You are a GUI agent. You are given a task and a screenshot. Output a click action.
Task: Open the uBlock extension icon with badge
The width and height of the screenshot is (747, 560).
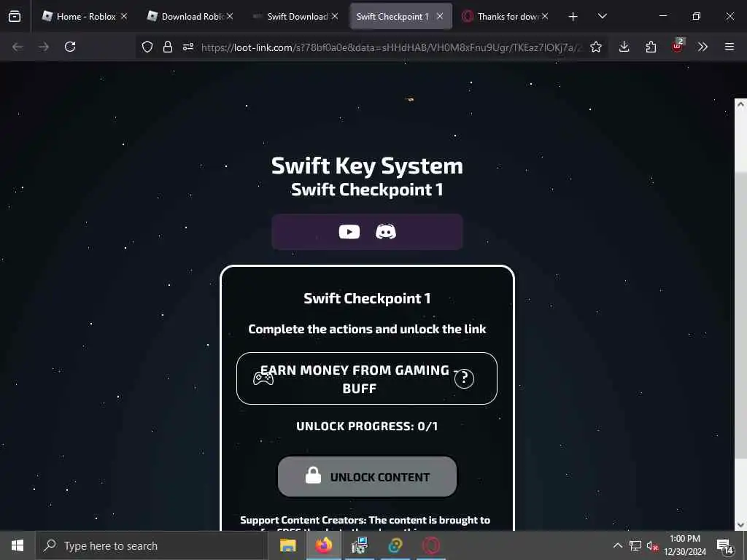click(678, 46)
